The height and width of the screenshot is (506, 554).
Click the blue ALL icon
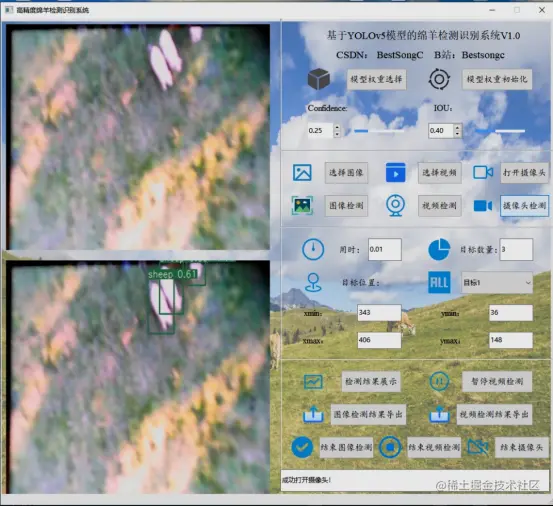[439, 282]
